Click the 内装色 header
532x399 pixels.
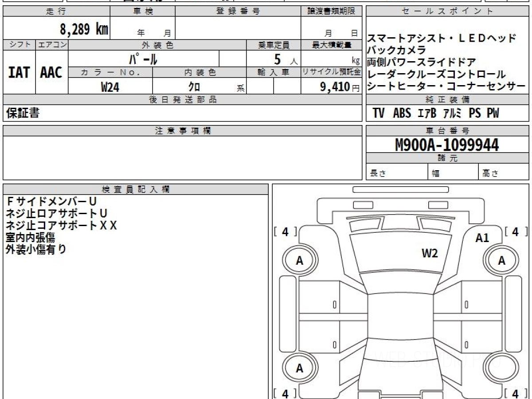[x=199, y=72]
